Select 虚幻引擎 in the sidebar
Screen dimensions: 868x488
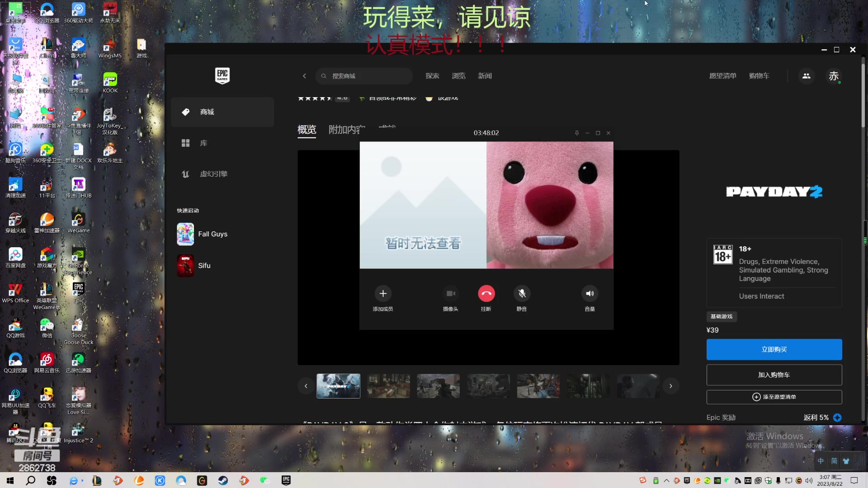coord(222,174)
